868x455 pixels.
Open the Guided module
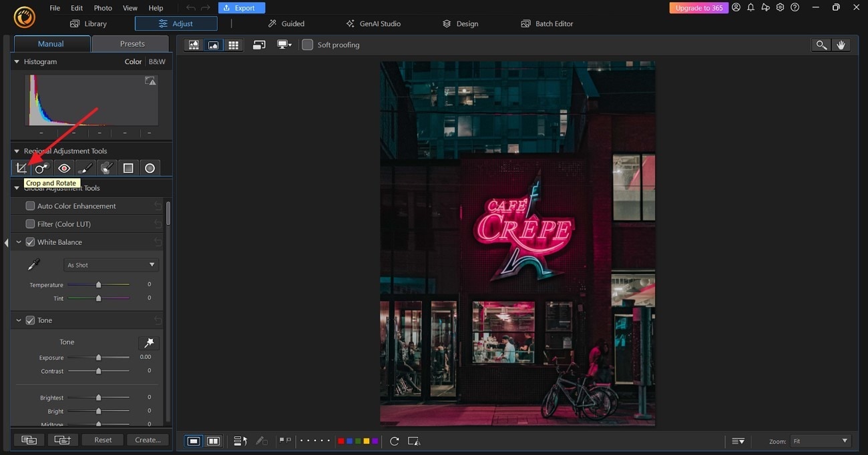point(286,23)
